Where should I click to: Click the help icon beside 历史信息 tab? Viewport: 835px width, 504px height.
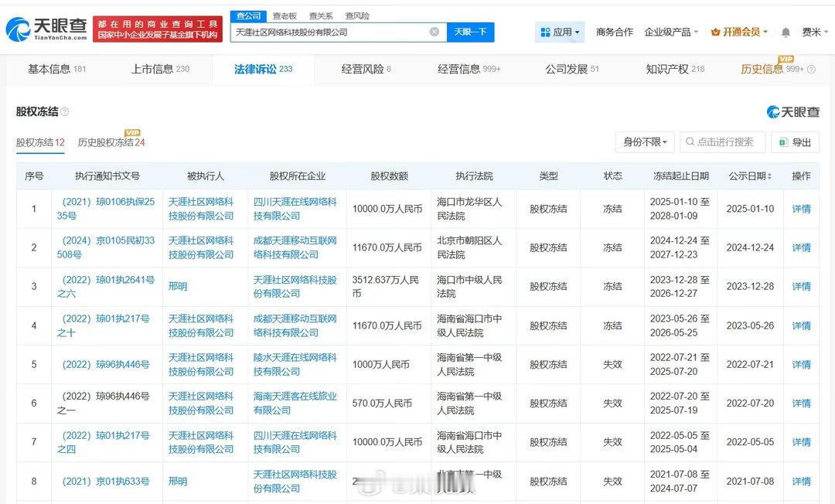pyautogui.click(x=811, y=70)
